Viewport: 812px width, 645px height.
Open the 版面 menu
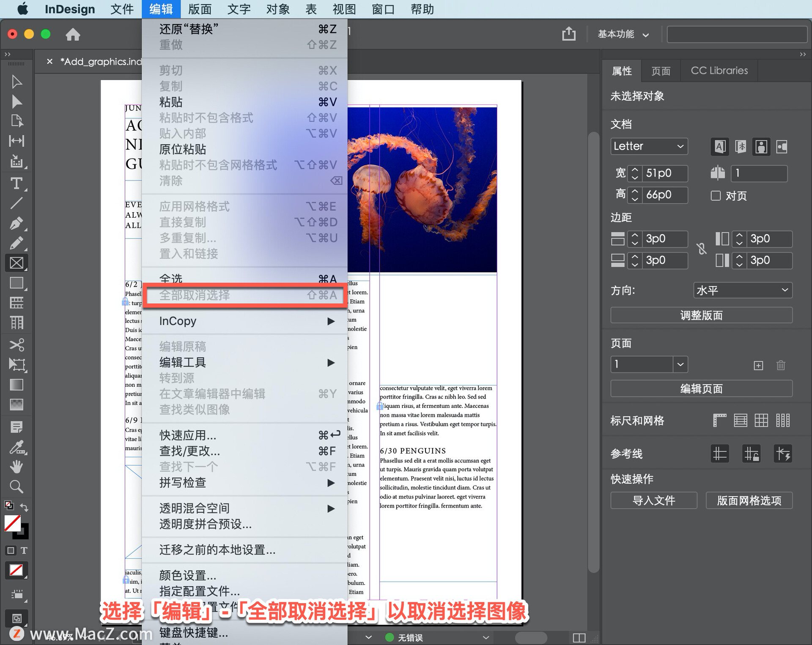pyautogui.click(x=200, y=9)
